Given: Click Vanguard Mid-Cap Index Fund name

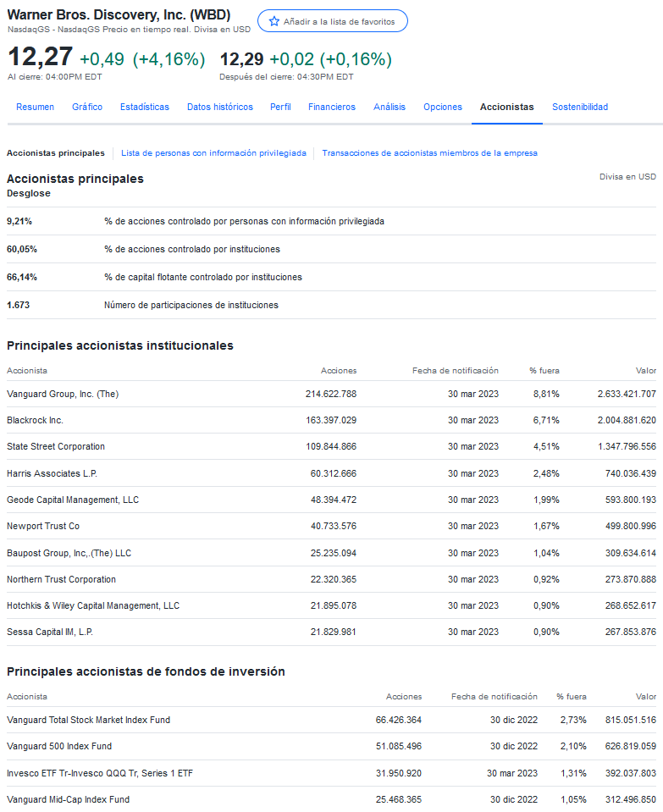Looking at the screenshot, I should coord(68,799).
